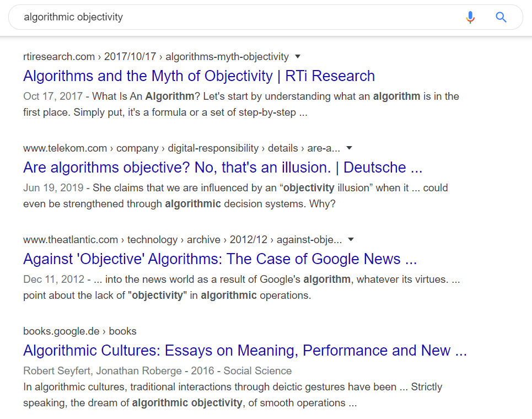Click the magnifying glass search icon
Screen dimensions: 532x419
point(501,17)
